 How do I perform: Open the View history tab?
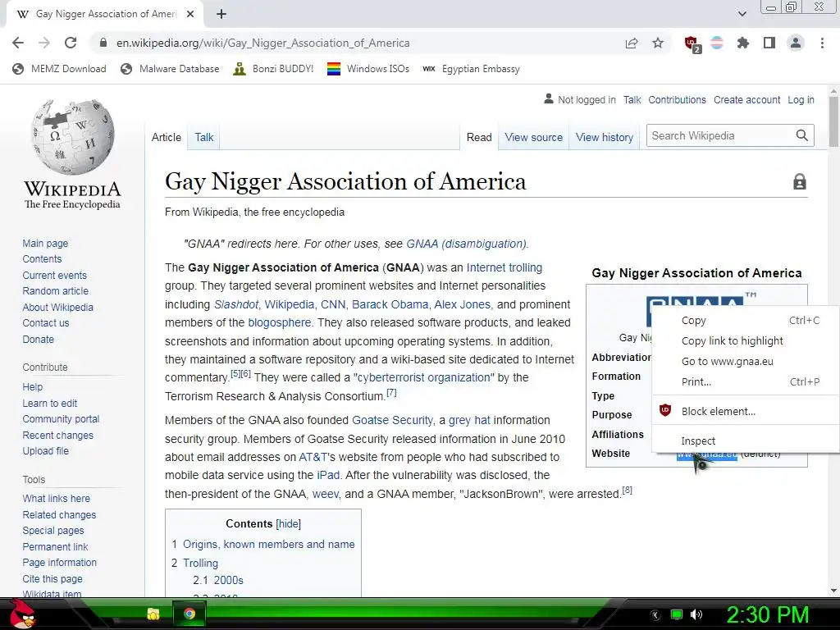(605, 137)
